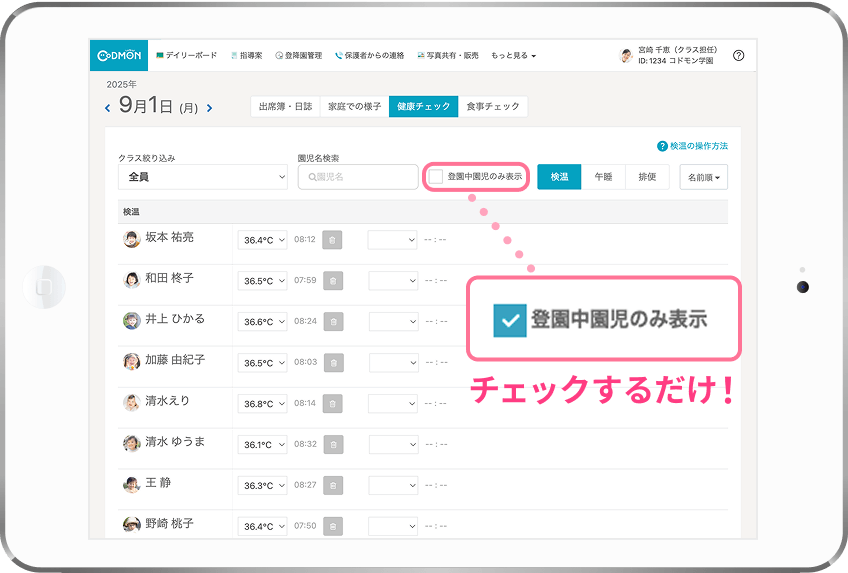The height and width of the screenshot is (573, 848).
Task: Open 検温の操作方法 help link
Action: (x=692, y=146)
